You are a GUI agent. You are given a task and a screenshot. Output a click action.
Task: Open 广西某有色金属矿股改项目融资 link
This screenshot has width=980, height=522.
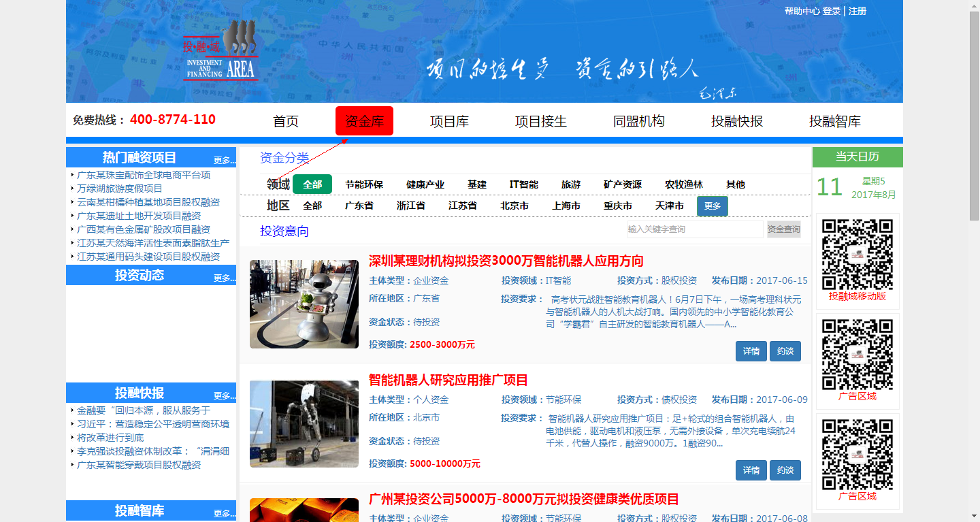pos(144,229)
